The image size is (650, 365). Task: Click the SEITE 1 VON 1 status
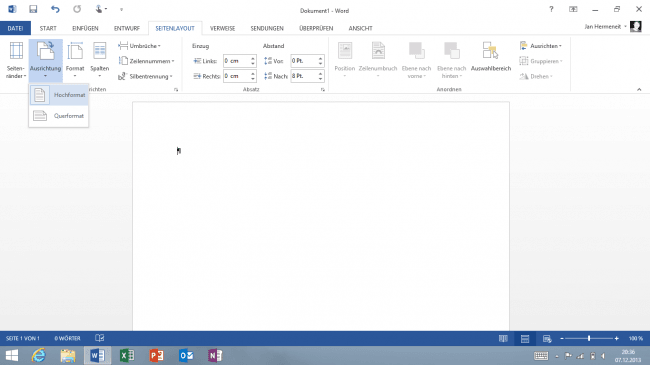tap(22, 338)
